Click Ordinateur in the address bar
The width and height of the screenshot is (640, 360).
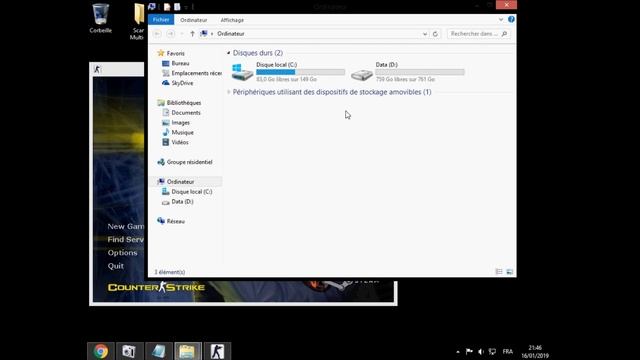231,34
